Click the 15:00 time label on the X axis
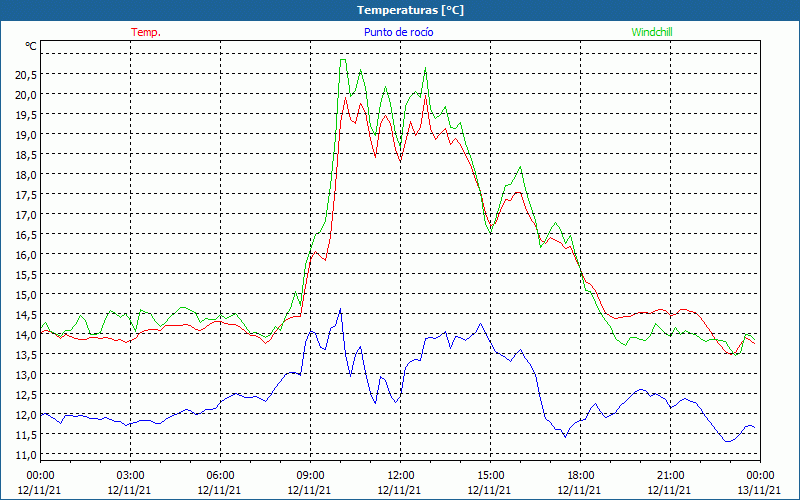800x500 pixels. click(x=490, y=475)
